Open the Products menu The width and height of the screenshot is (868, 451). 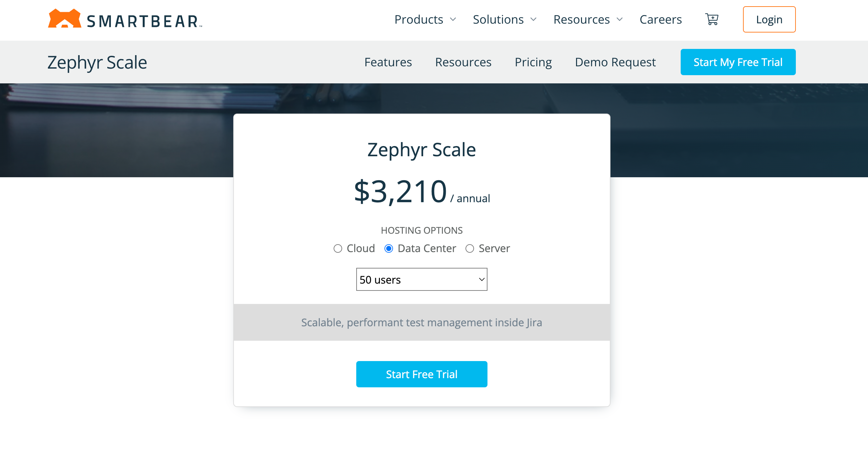pos(419,20)
